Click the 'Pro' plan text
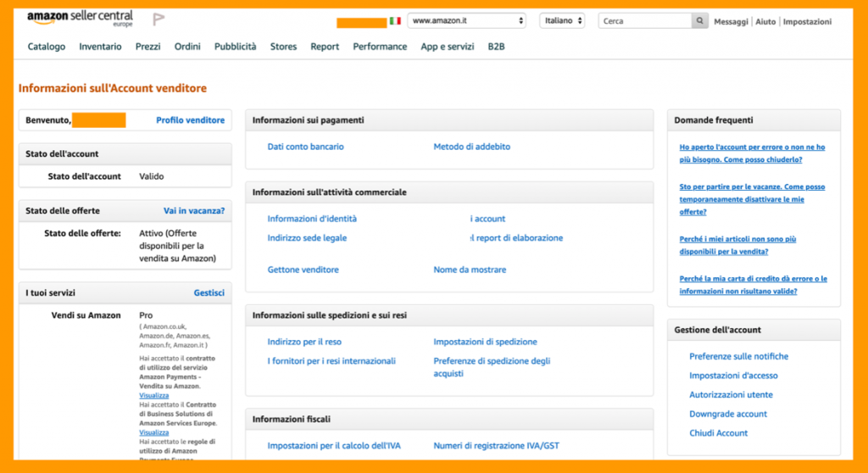Screen dimensions: 868x473 tap(146, 315)
